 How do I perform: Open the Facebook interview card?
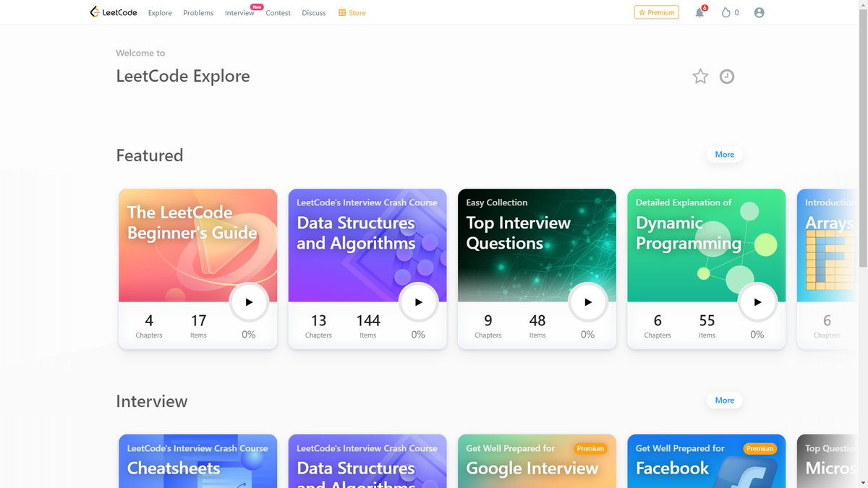(x=707, y=461)
